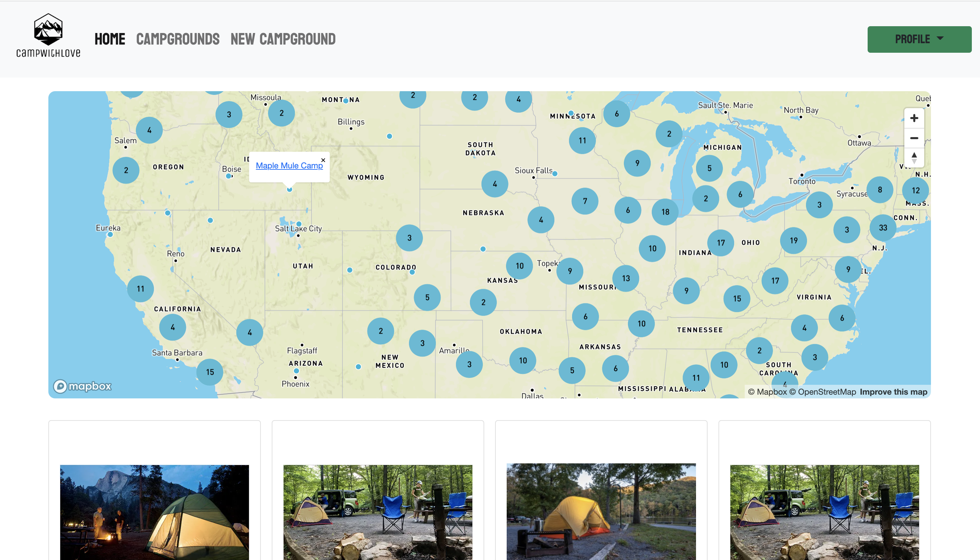Screen dimensions: 980x560
Task: Expand the 10 cluster near Topeka
Action: (x=520, y=266)
